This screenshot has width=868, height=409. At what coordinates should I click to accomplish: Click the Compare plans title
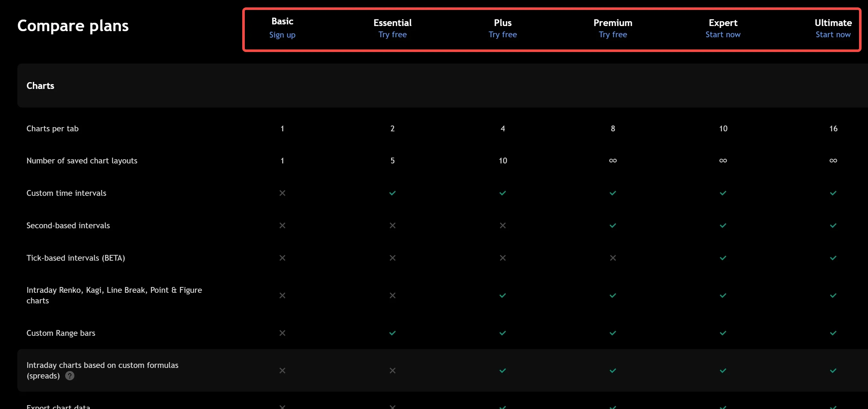coord(73,26)
